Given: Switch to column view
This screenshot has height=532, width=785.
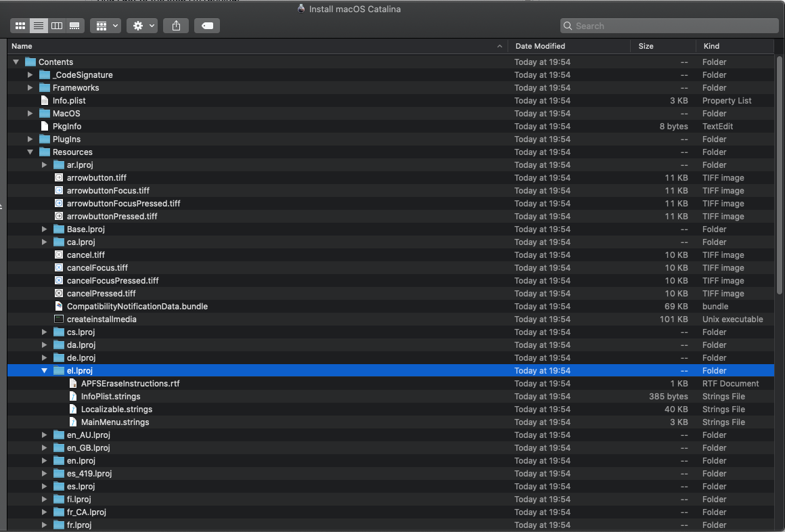Looking at the screenshot, I should click(x=56, y=25).
